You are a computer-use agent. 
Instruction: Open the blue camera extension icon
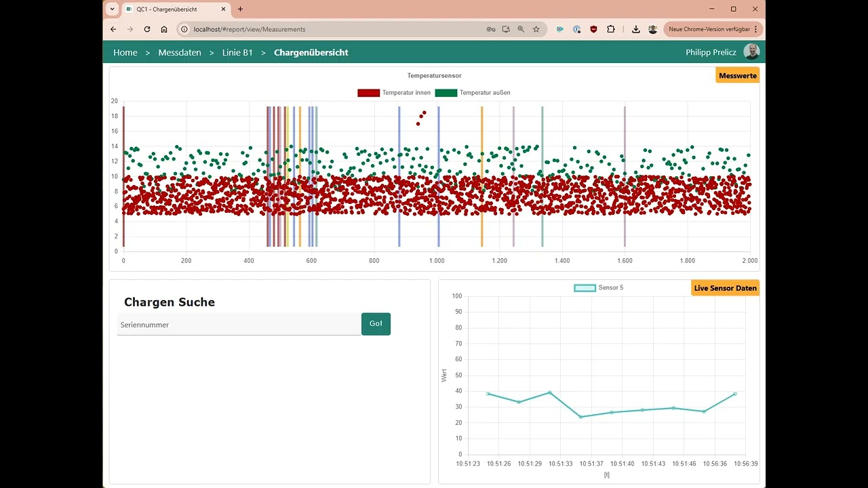(560, 29)
